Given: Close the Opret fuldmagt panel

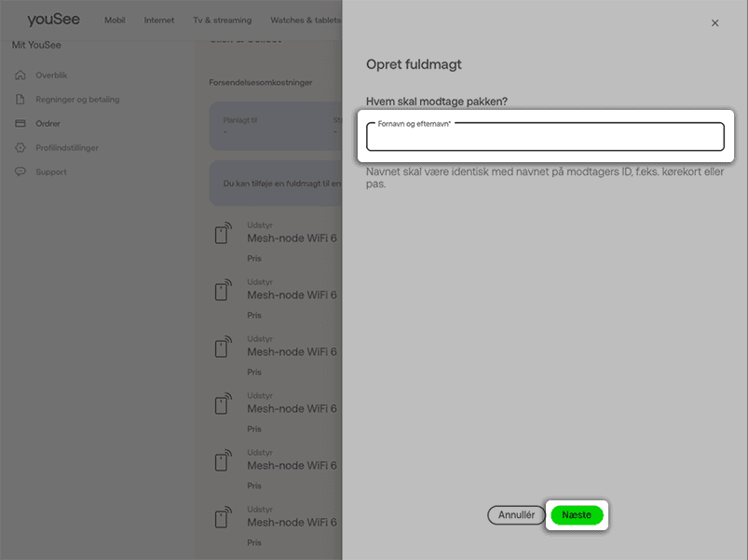Looking at the screenshot, I should tap(714, 23).
